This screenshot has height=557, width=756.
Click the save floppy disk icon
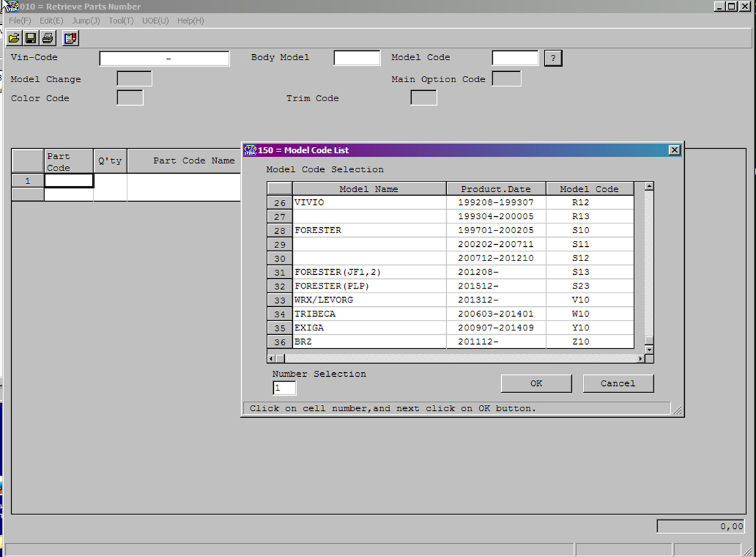pyautogui.click(x=31, y=39)
